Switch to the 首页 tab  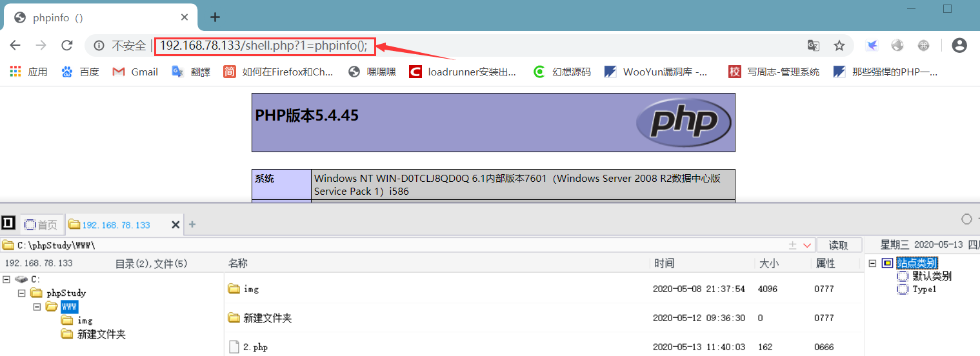point(42,224)
